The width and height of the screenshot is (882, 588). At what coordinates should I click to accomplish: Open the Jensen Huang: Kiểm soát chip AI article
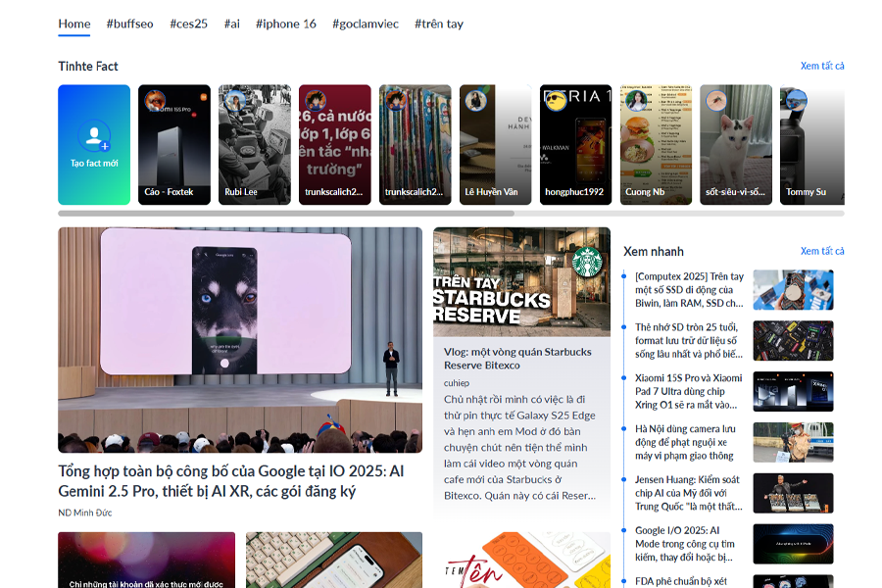click(689, 493)
